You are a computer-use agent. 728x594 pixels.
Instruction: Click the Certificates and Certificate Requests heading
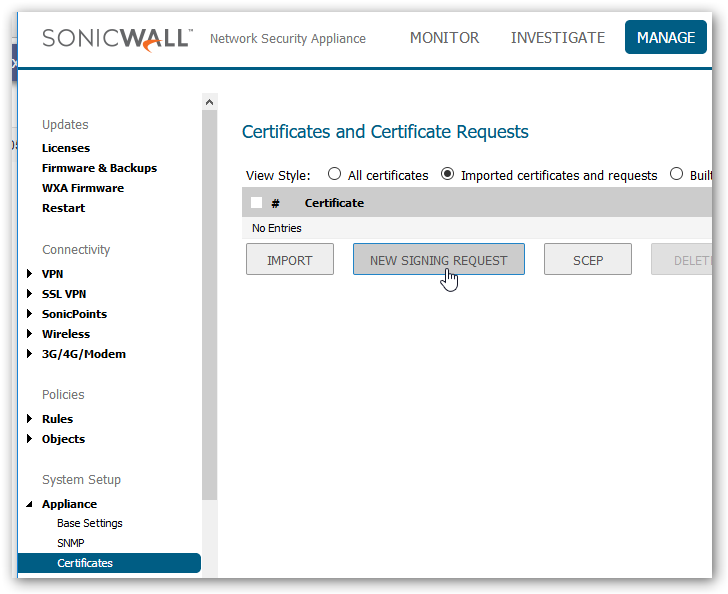pos(385,132)
